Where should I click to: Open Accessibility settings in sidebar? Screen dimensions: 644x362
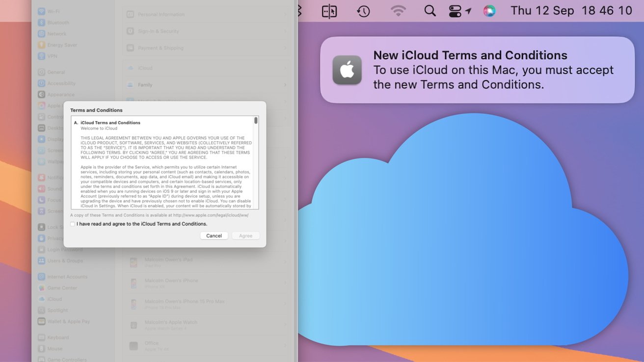56,83
